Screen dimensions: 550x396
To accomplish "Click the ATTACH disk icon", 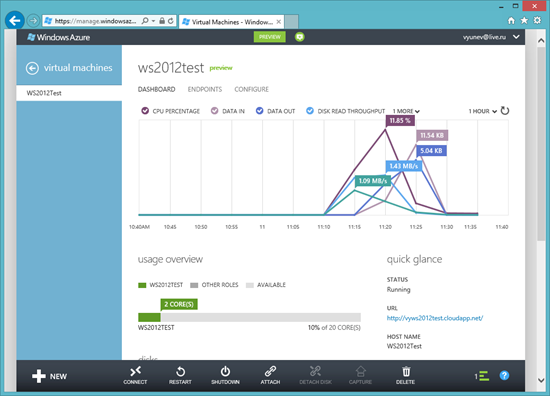I will tap(270, 371).
